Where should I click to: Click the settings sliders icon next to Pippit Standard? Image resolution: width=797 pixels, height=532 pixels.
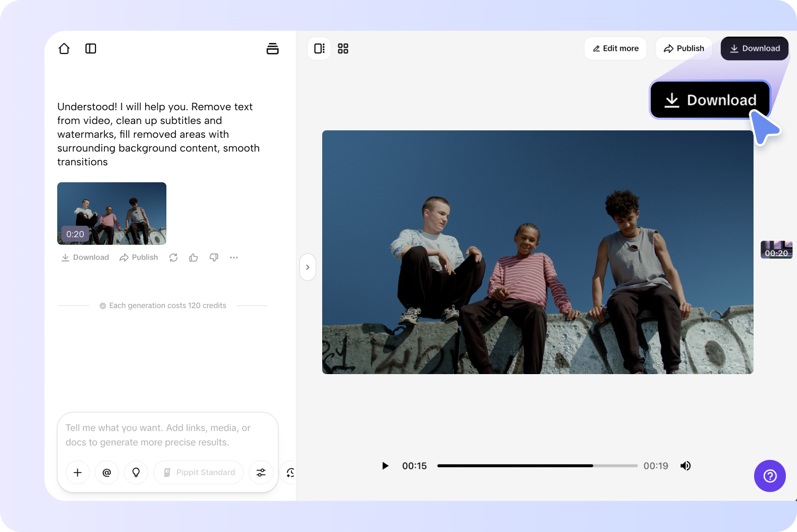point(261,472)
